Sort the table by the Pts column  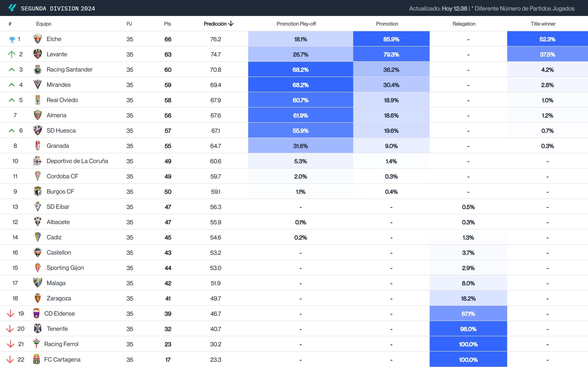[168, 24]
